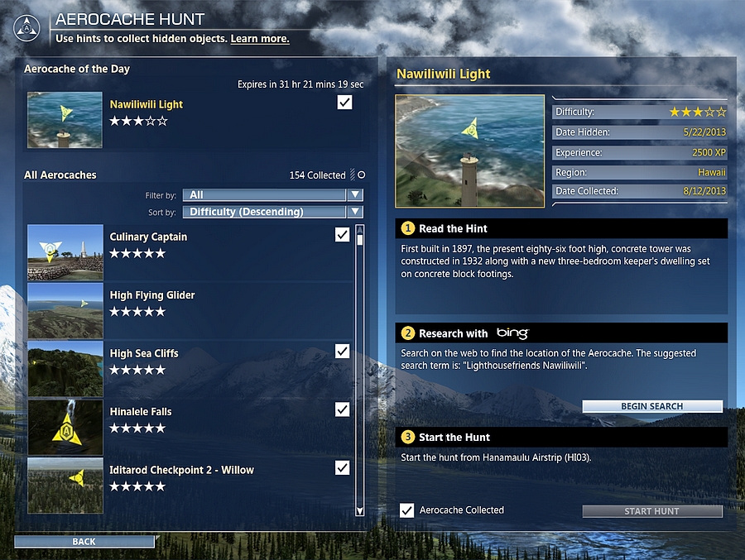Click the Bing logo
The image size is (745, 560).
(x=512, y=333)
